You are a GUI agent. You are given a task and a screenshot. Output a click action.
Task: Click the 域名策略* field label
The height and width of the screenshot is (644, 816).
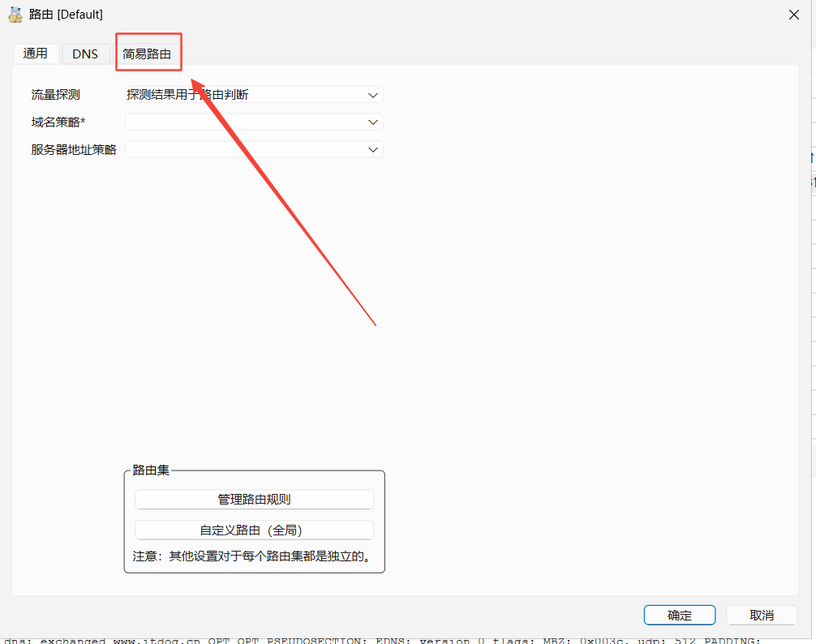point(58,122)
